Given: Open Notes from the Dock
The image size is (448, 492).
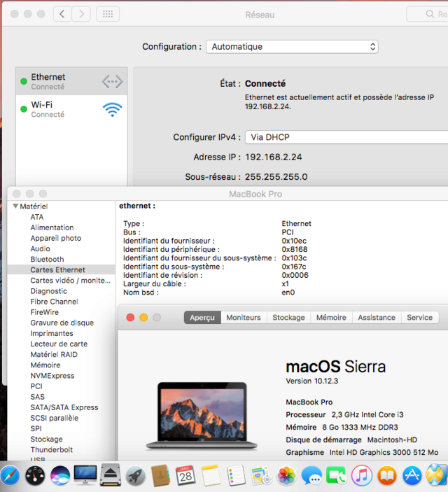Looking at the screenshot, I should coord(211,476).
